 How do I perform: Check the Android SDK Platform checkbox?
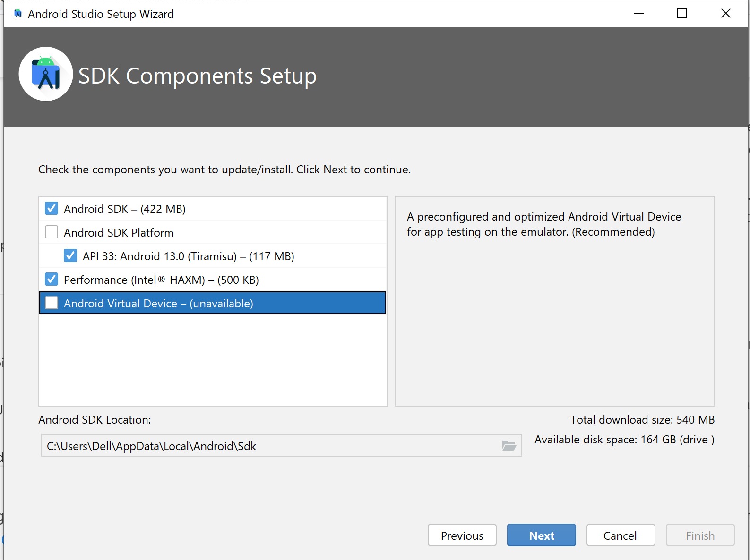[x=52, y=232]
